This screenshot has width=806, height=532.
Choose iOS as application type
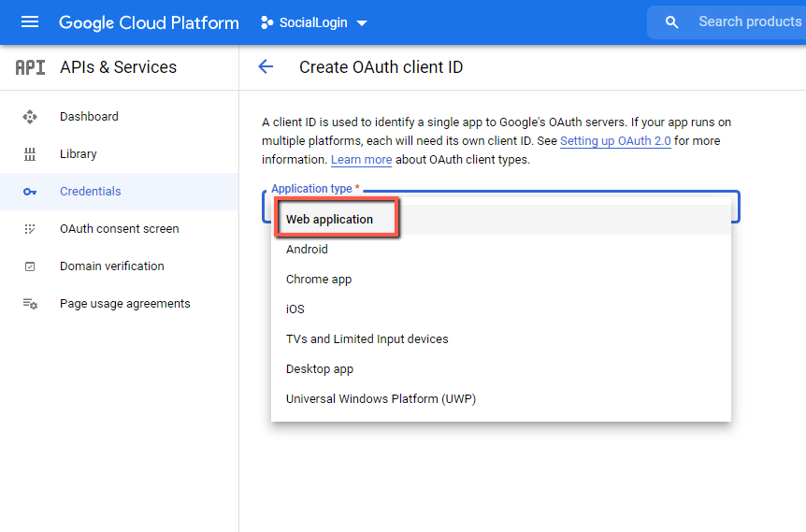pos(500,309)
